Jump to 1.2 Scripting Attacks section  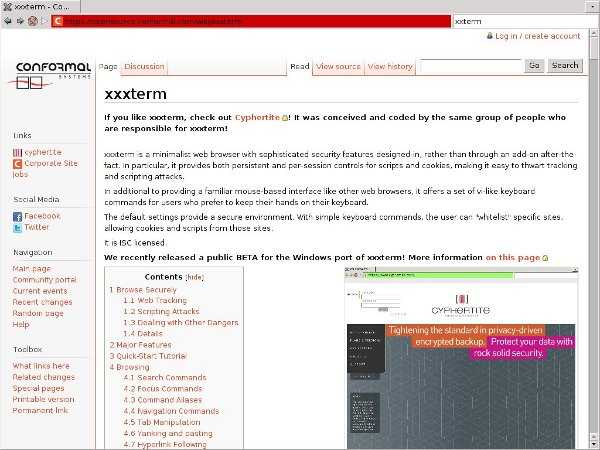pyautogui.click(x=161, y=312)
